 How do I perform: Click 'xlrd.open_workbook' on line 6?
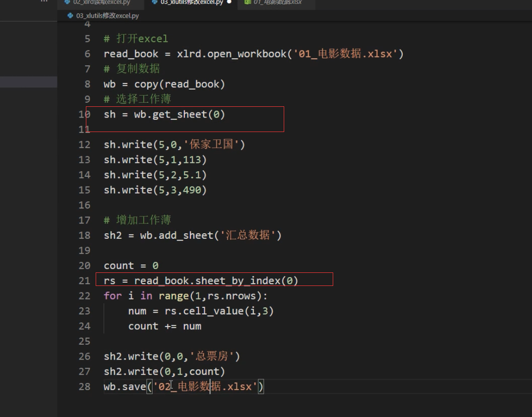[x=232, y=54]
